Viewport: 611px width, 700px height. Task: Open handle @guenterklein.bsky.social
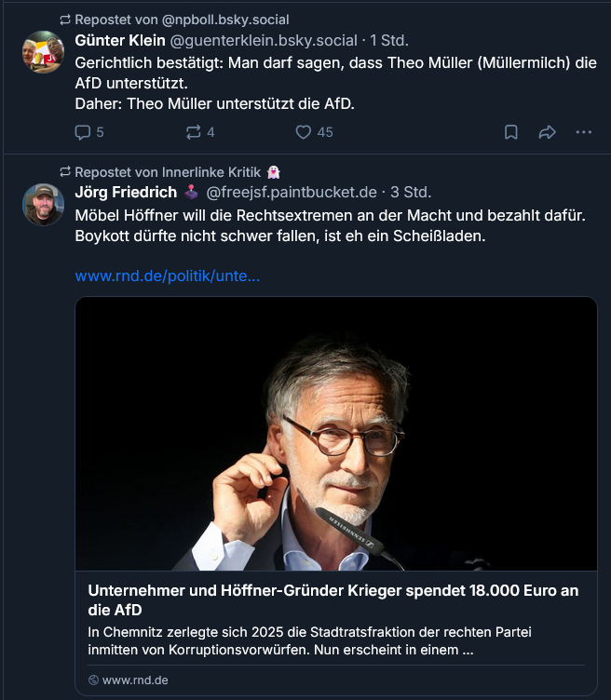click(263, 40)
